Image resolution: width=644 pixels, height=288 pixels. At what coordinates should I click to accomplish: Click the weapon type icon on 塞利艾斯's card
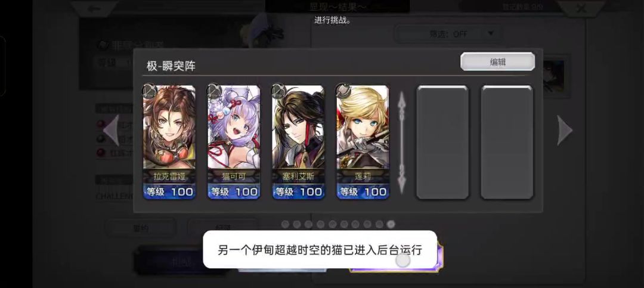tap(277, 91)
